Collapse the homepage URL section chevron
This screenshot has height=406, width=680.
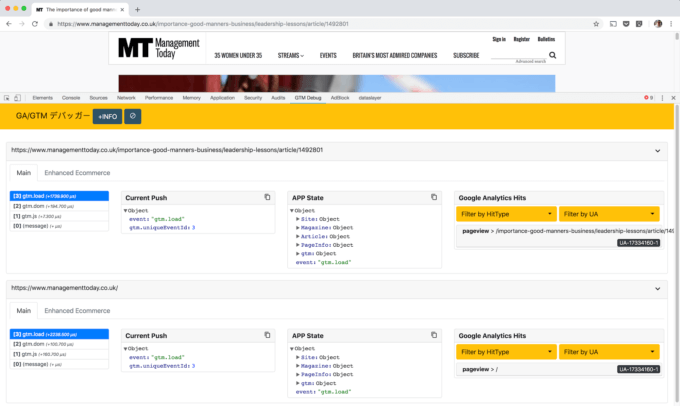(657, 289)
